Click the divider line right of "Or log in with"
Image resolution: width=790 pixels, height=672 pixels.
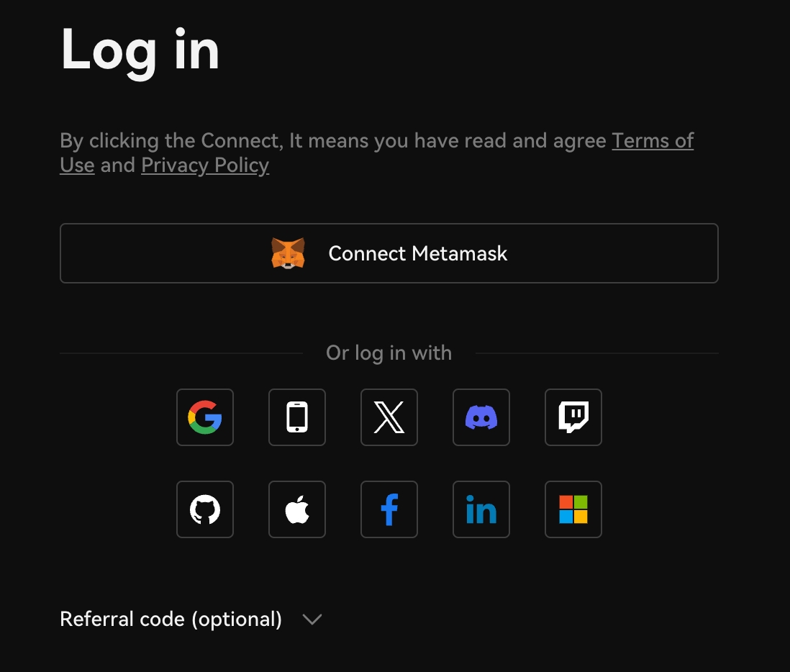point(597,353)
